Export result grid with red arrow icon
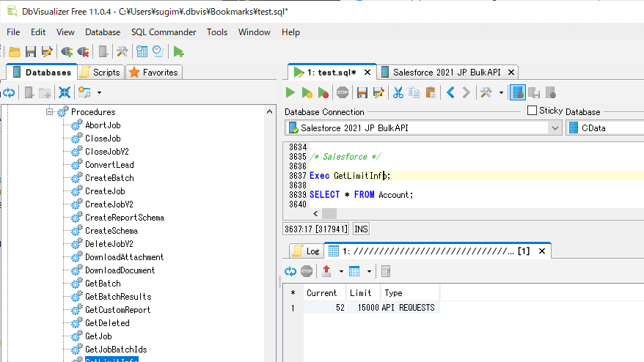The image size is (644, 362). pos(326,271)
